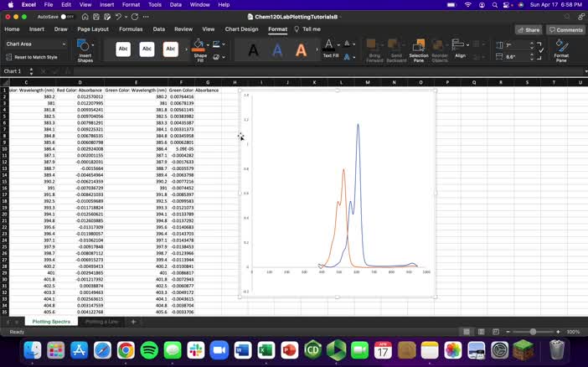588x367 pixels.
Task: Click the height stepper arrows
Action: [x=532, y=45]
